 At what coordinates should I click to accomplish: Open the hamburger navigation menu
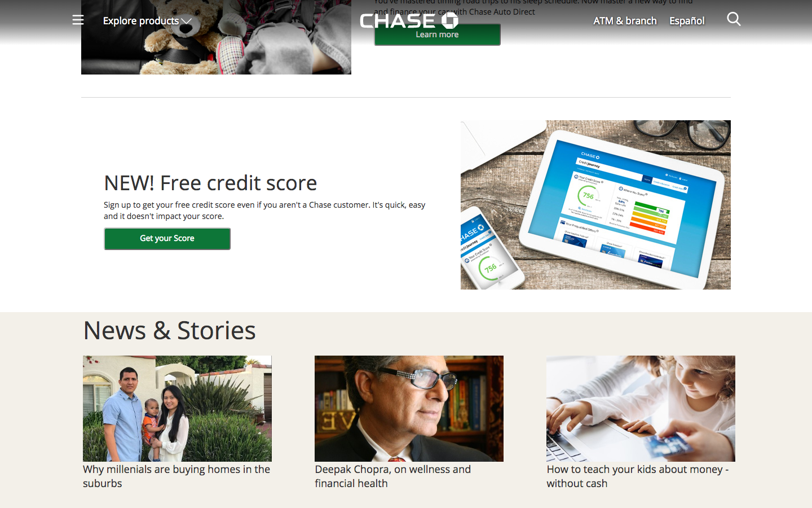coord(78,20)
